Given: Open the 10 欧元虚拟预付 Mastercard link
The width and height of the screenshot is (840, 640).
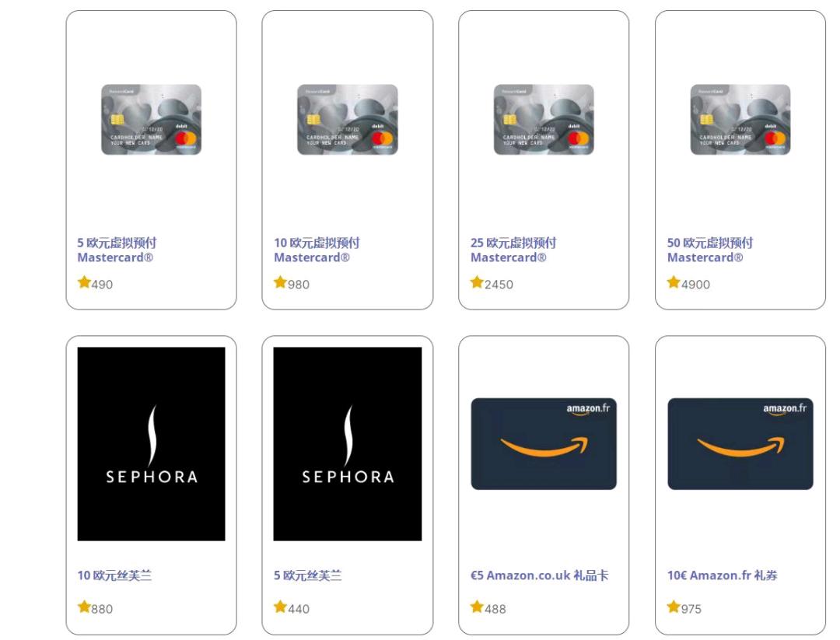Looking at the screenshot, I should tap(317, 250).
